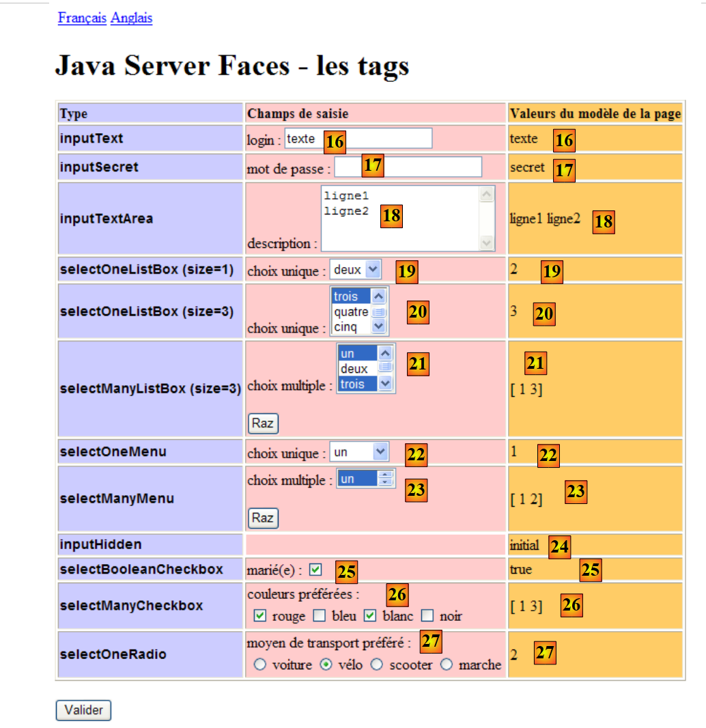This screenshot has height=728, width=706.
Task: Select the marche radio button
Action: [447, 665]
